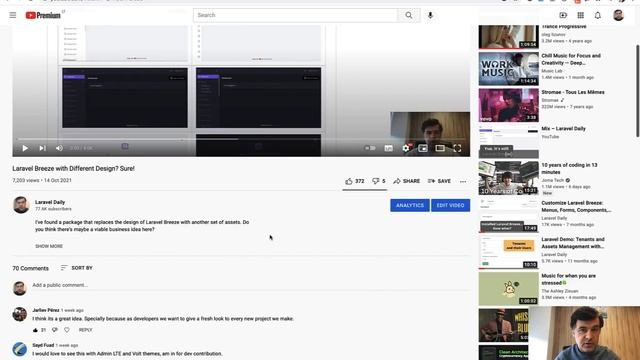Open Mix – Laravel Daily playlist
The width and height of the screenshot is (640, 360).
pos(563,129)
